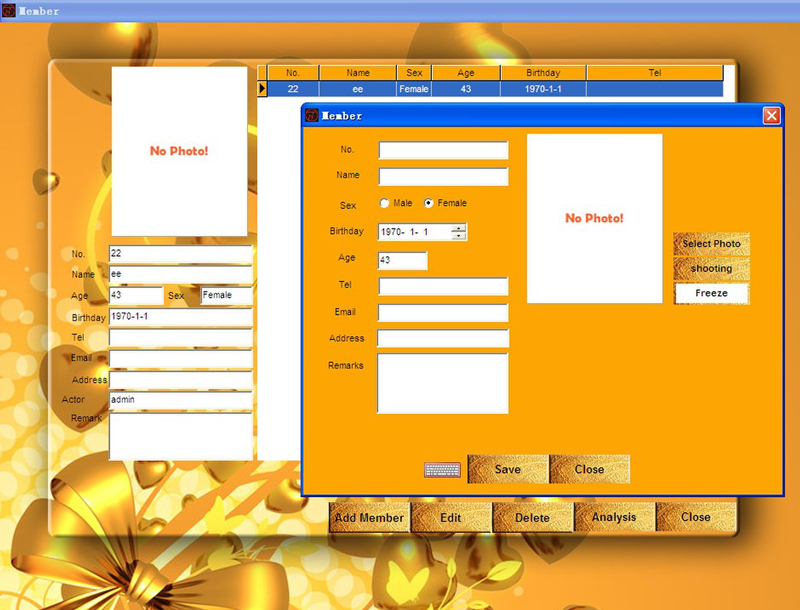Image resolution: width=800 pixels, height=610 pixels.
Task: Click the shooting button
Action: point(711,269)
